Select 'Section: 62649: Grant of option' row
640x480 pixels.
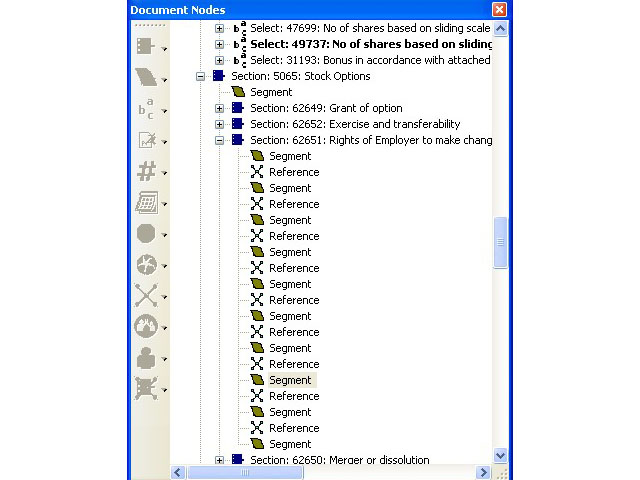326,108
